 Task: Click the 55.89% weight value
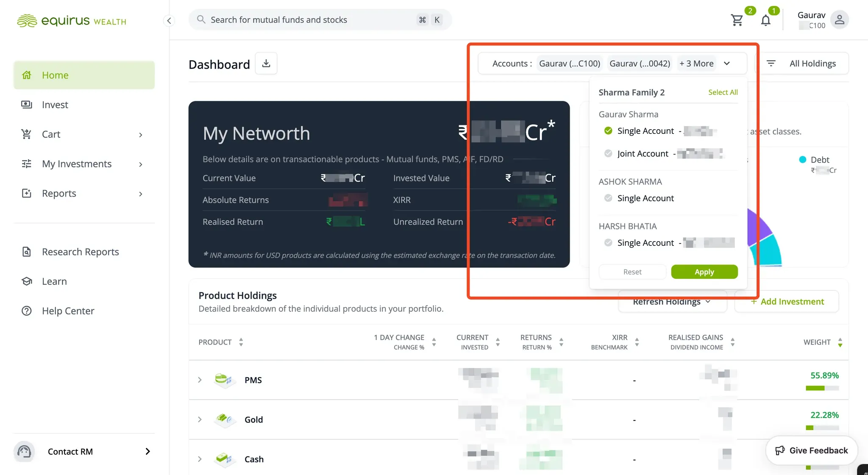[824, 375]
